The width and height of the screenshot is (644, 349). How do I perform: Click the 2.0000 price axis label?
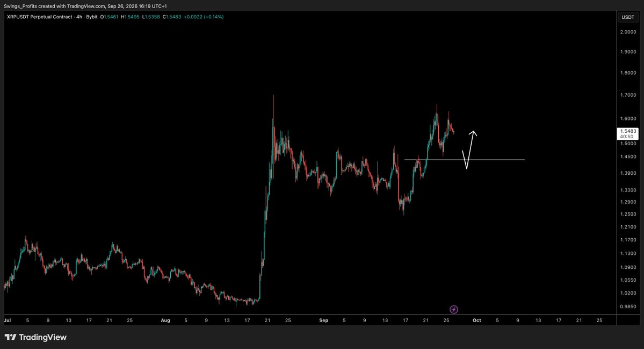[628, 32]
